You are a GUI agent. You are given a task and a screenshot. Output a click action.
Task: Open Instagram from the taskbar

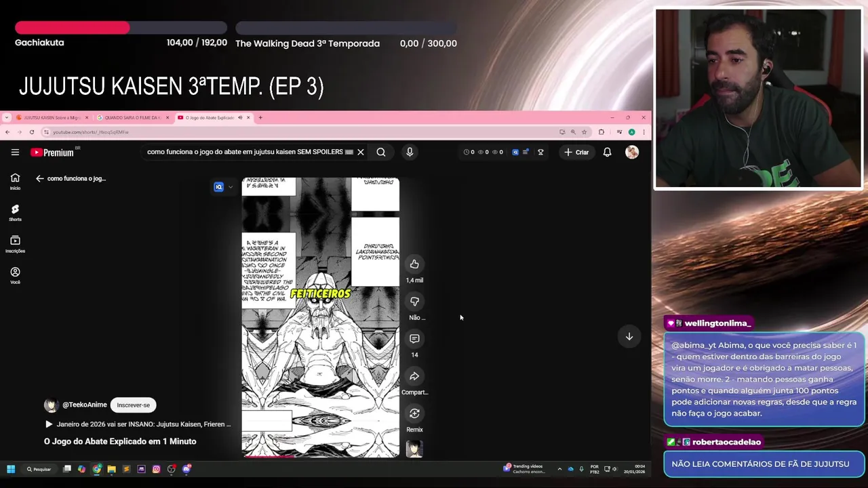pos(156,469)
